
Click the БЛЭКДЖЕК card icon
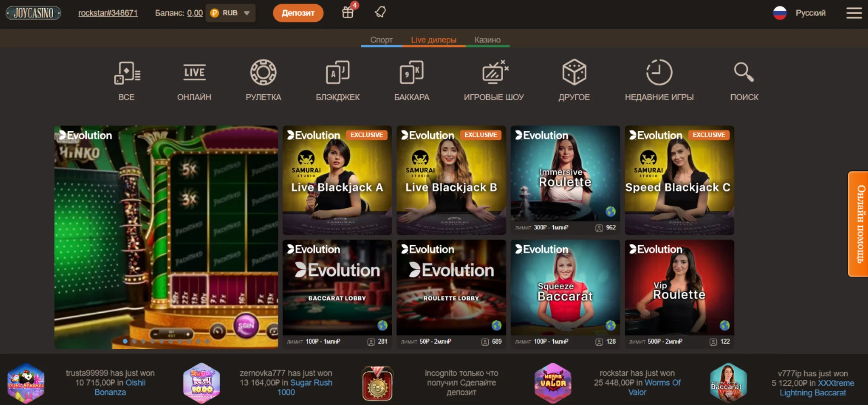336,73
